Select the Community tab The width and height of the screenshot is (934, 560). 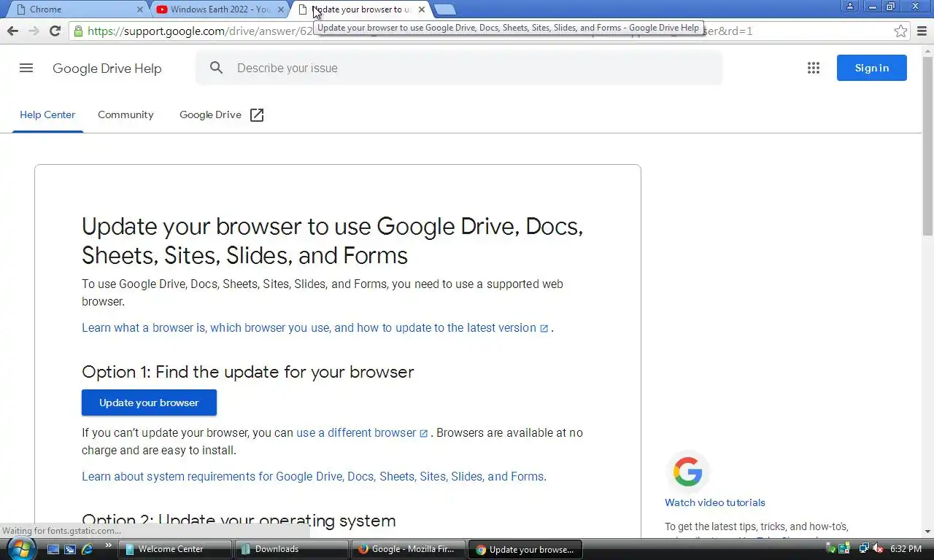pos(126,114)
